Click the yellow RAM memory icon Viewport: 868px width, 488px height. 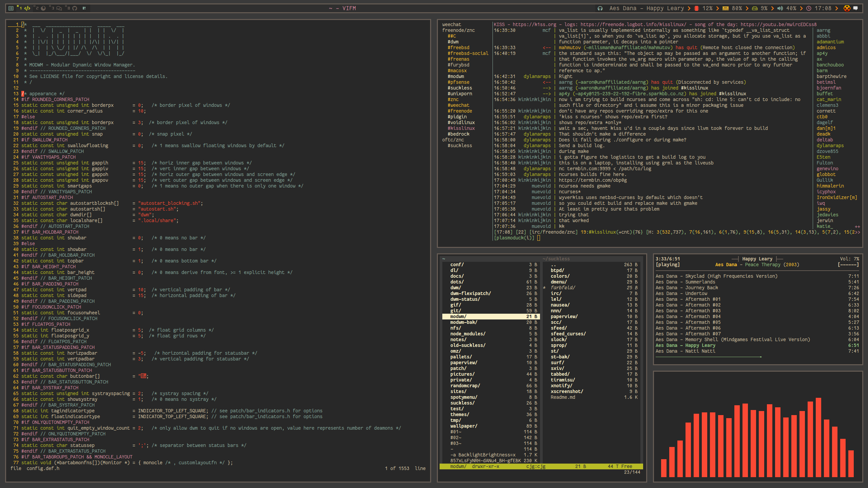(x=726, y=8)
